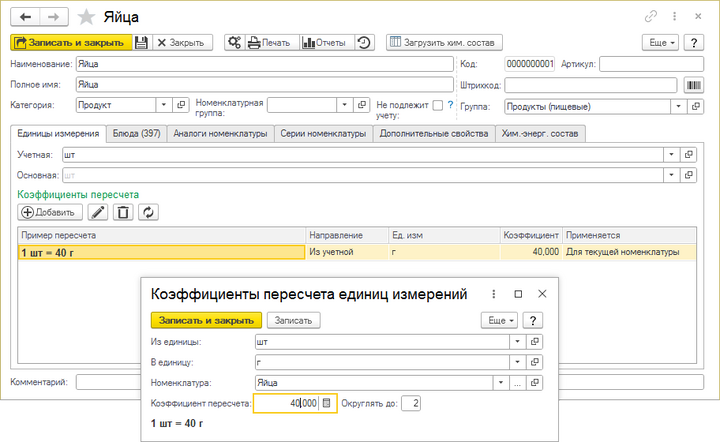Expand the В единицу dropdown
The image size is (720, 442).
click(x=518, y=362)
